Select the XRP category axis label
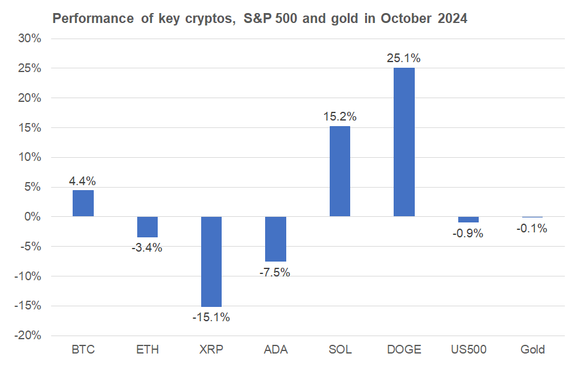The width and height of the screenshot is (588, 379). point(211,349)
